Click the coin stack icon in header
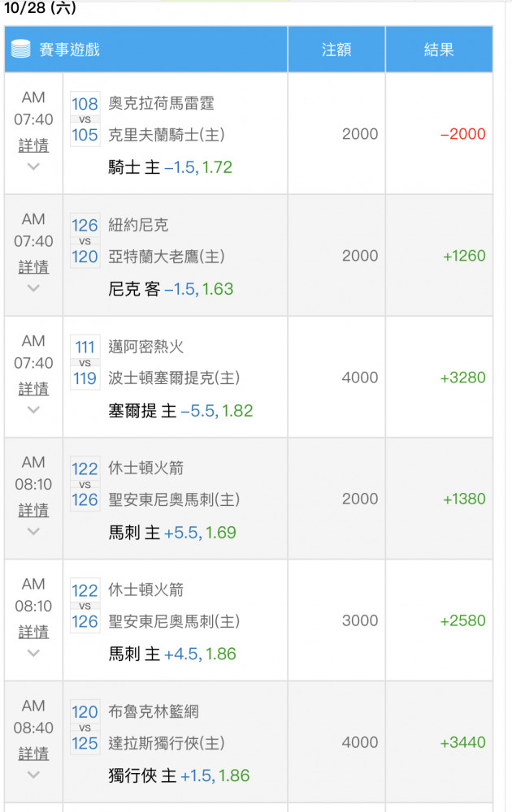Viewport: 512px width, 812px height. (x=20, y=49)
